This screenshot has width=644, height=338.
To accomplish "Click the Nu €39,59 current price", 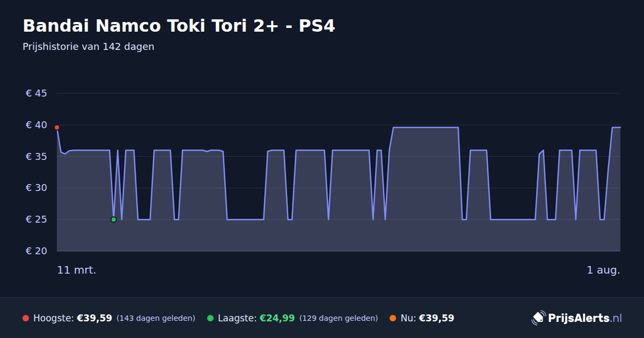I will (436, 318).
